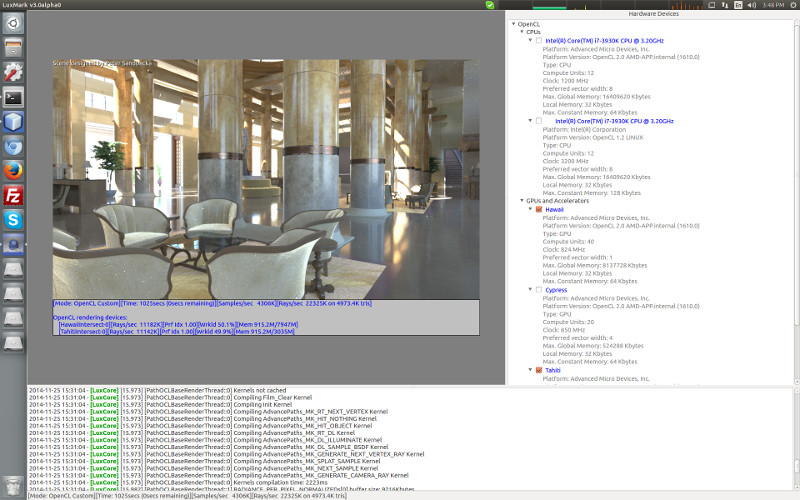Uncheck the Tahiti GPU device
Image resolution: width=800 pixels, height=500 pixels.
point(539,370)
